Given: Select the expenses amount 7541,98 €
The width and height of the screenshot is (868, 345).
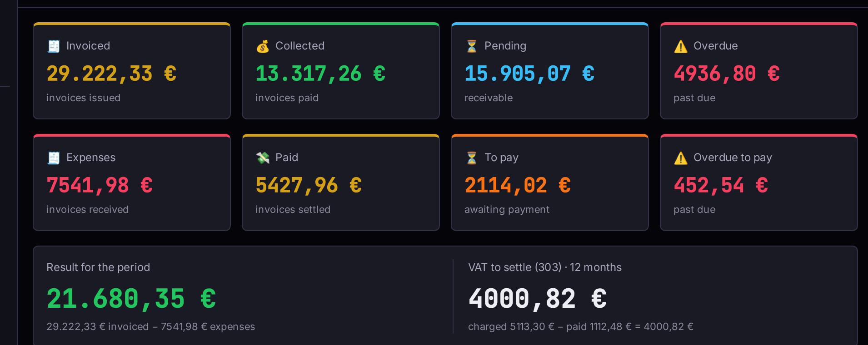Looking at the screenshot, I should [x=100, y=185].
